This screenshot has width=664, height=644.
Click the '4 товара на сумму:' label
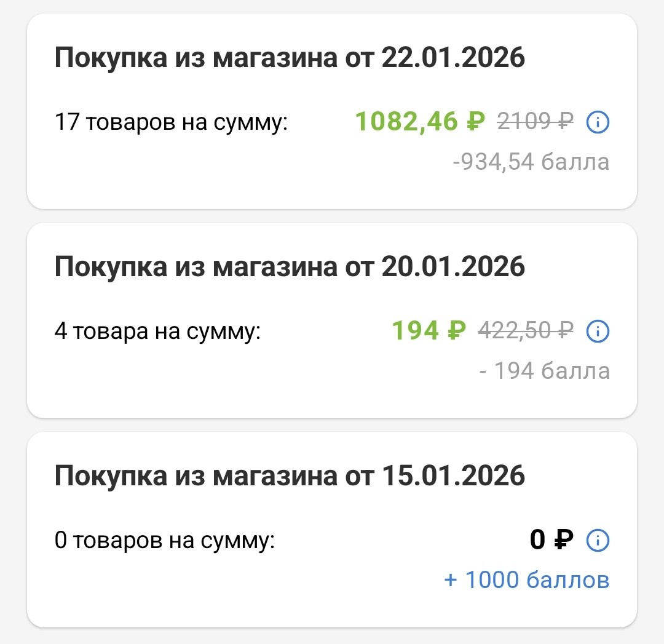[158, 332]
